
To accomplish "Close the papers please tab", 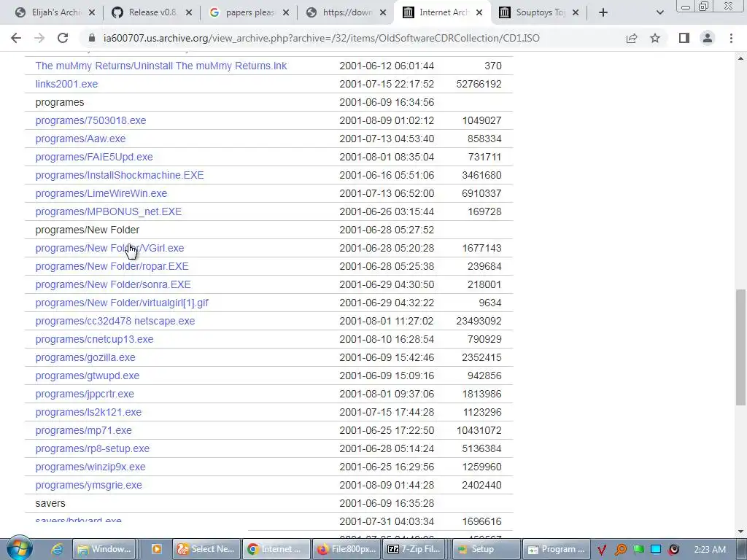I will point(286,12).
